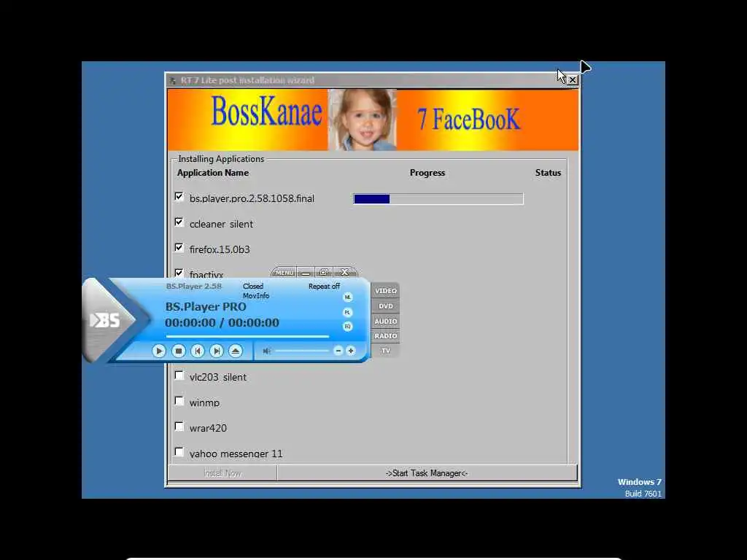The image size is (747, 560).
Task: Click the child photo in banner
Action: point(362,120)
